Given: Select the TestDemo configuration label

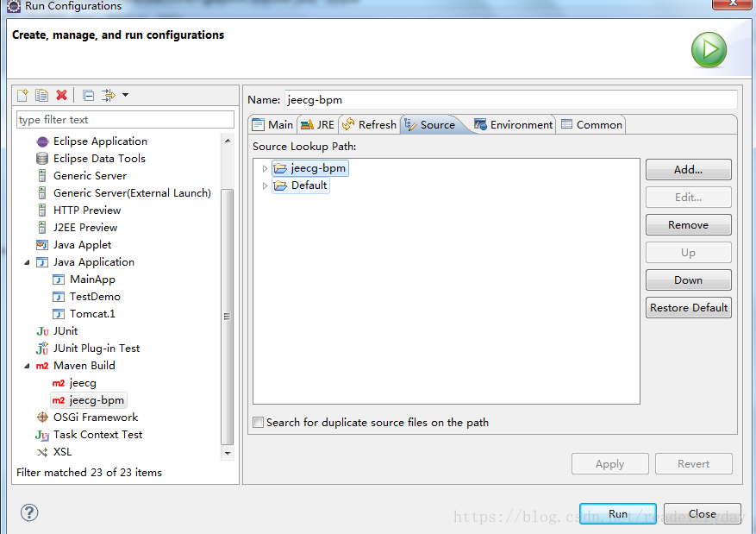Looking at the screenshot, I should (x=95, y=297).
